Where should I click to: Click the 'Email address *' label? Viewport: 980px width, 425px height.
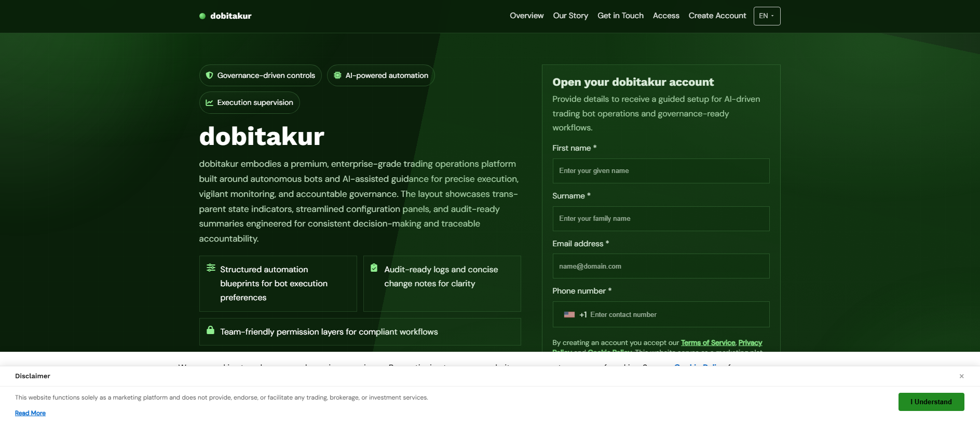(x=581, y=244)
